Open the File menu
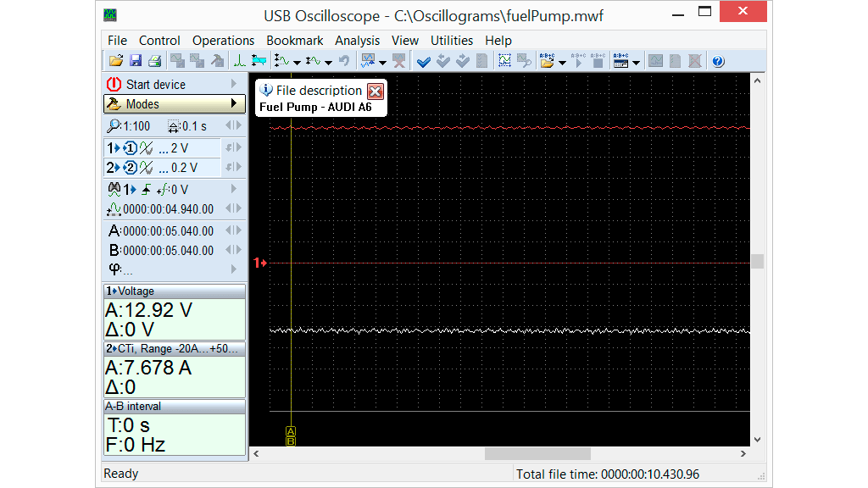 point(117,41)
